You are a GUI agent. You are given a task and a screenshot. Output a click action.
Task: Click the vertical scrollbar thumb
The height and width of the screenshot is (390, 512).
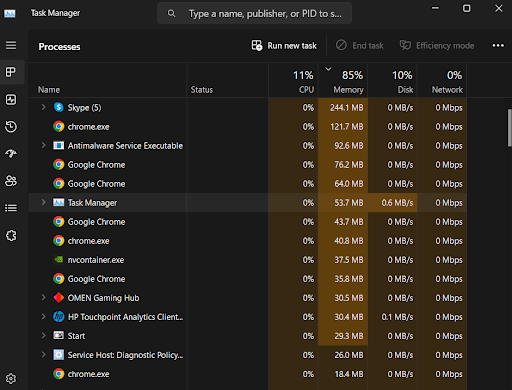(509, 128)
